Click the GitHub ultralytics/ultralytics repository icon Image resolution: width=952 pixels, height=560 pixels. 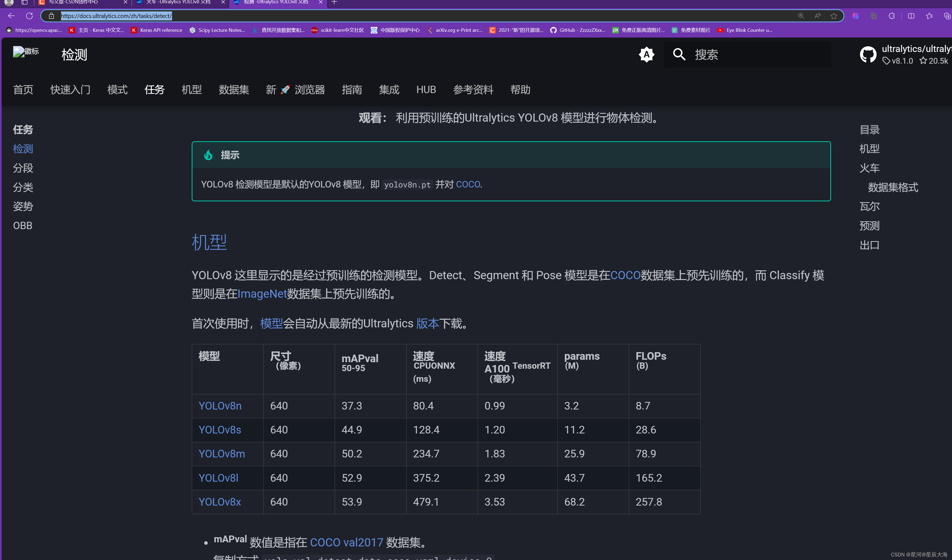point(868,54)
